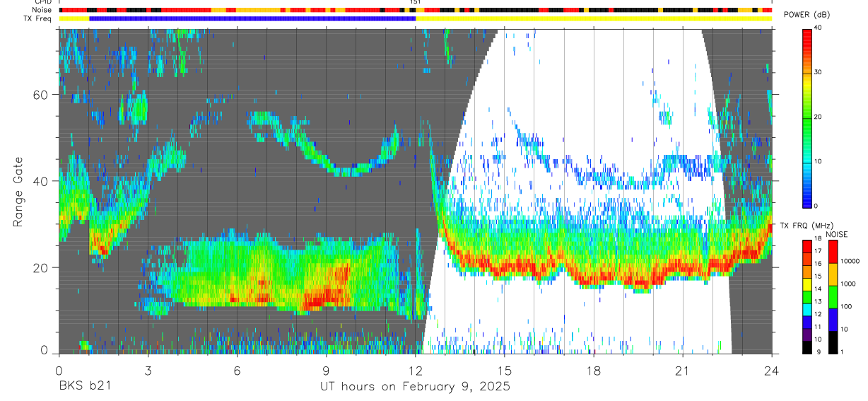868x401 pixels.
Task: Click the 'POWER (dB)' colorbar title
Action: 807,16
